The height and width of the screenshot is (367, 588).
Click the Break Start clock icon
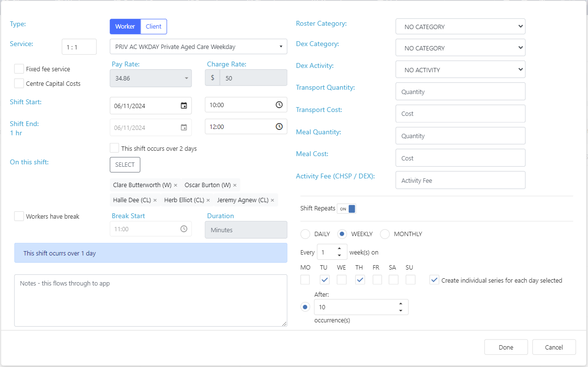(184, 229)
